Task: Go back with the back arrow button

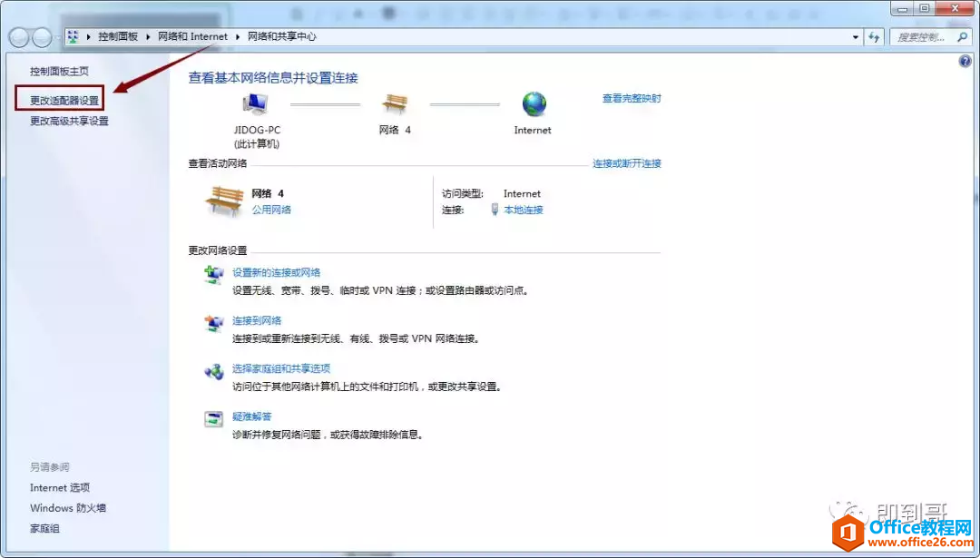Action: [19, 37]
